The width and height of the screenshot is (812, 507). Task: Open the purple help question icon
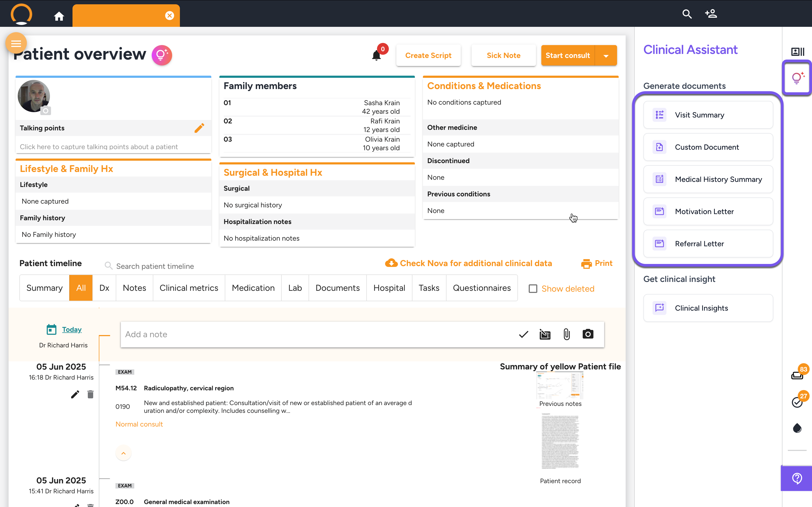(797, 478)
